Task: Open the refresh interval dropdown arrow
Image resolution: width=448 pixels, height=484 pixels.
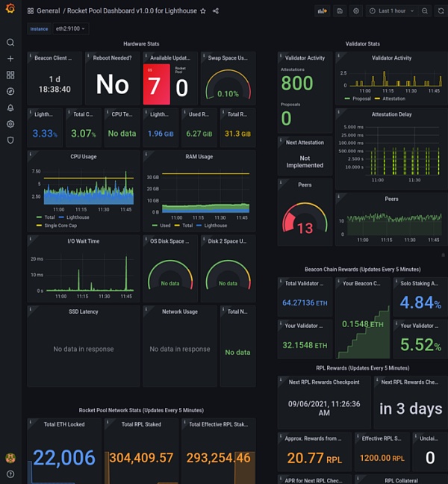Action: tap(441, 11)
